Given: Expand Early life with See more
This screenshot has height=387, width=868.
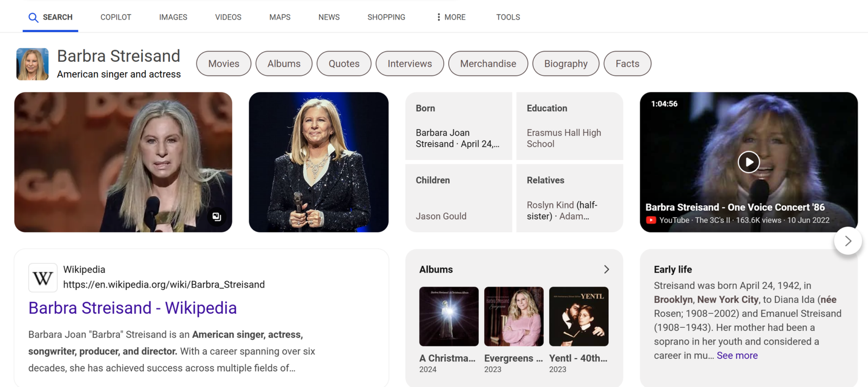Looking at the screenshot, I should point(737,356).
